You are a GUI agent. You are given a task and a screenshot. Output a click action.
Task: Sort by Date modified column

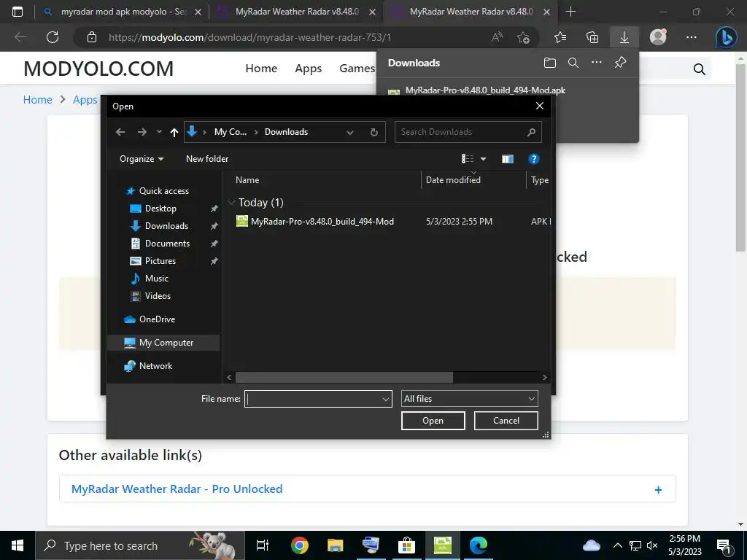click(453, 180)
